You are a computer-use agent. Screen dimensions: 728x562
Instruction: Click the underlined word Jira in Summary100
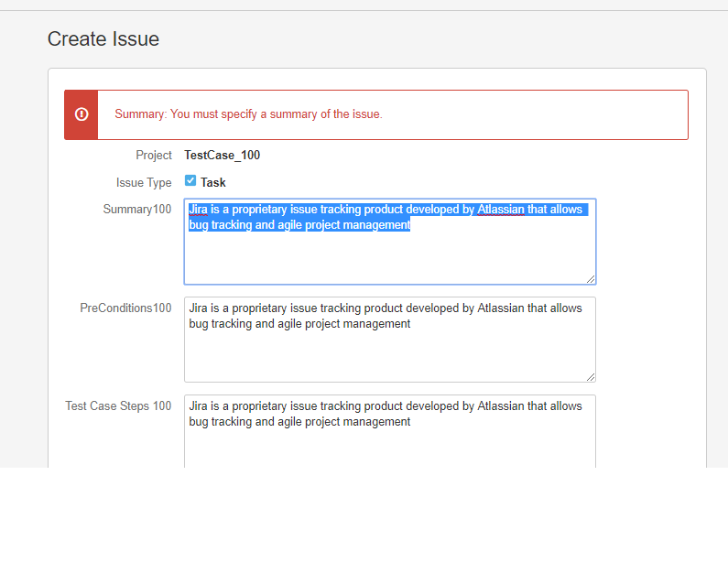click(198, 210)
